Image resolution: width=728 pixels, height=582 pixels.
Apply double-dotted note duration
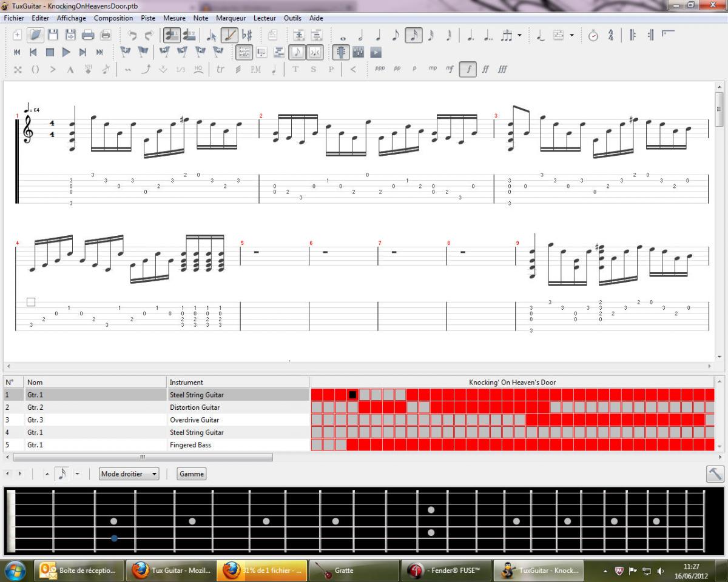[488, 35]
